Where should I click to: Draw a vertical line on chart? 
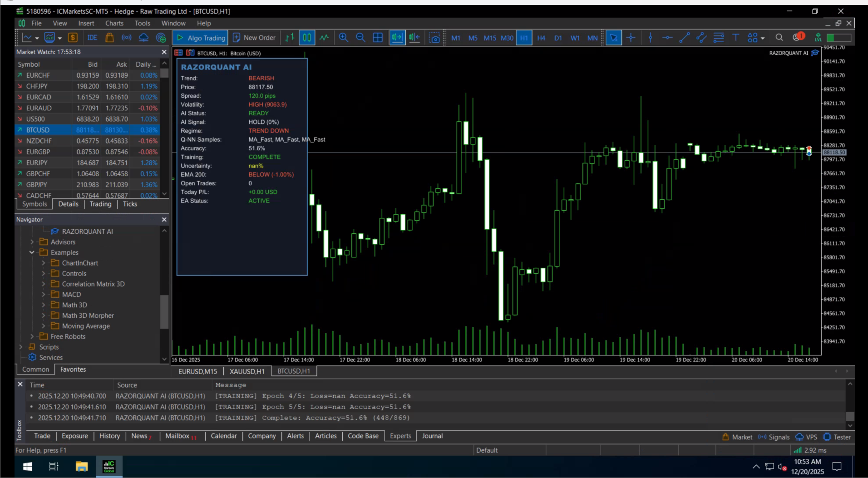click(x=651, y=38)
